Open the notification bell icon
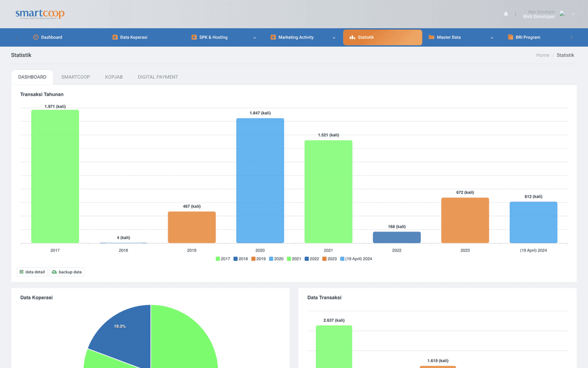This screenshot has height=368, width=588. (x=505, y=13)
